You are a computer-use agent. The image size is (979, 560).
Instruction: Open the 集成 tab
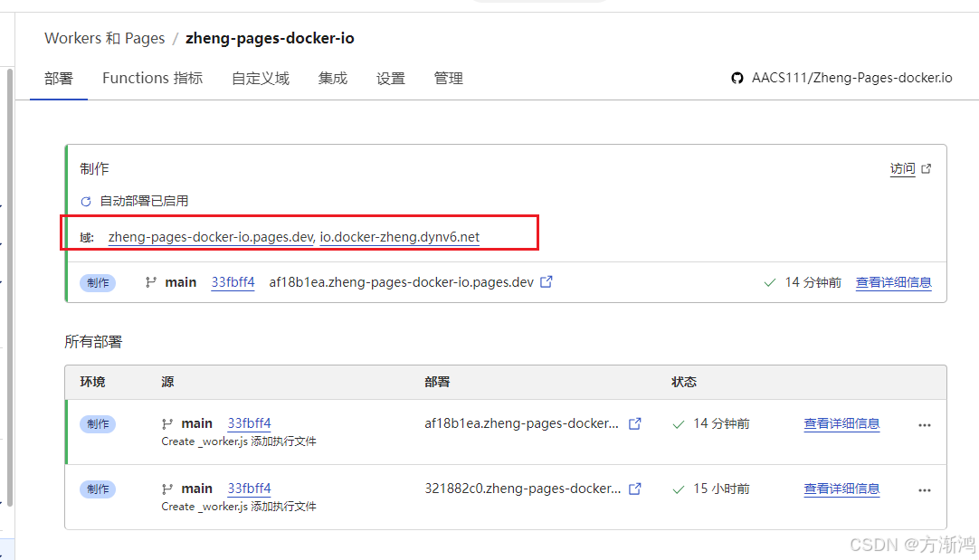pyautogui.click(x=332, y=79)
